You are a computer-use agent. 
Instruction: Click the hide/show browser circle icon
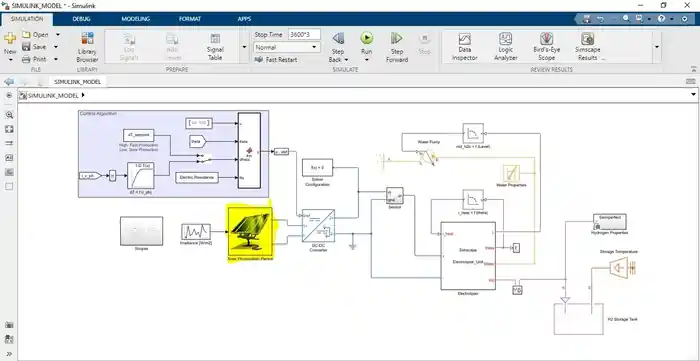pos(9,95)
